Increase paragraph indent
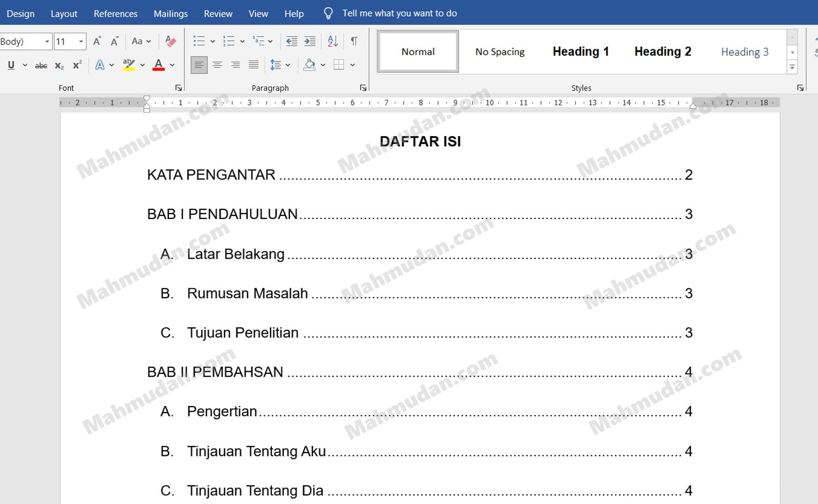Viewport: 818px width, 504px height. [310, 41]
